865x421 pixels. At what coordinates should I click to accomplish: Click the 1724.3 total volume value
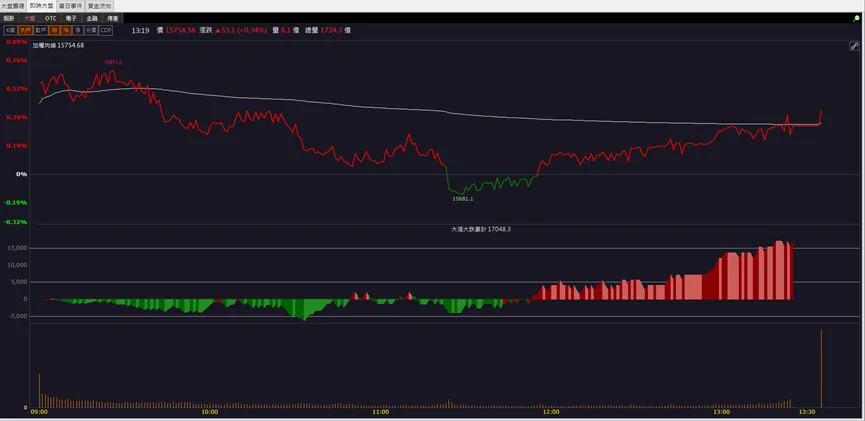coord(331,30)
